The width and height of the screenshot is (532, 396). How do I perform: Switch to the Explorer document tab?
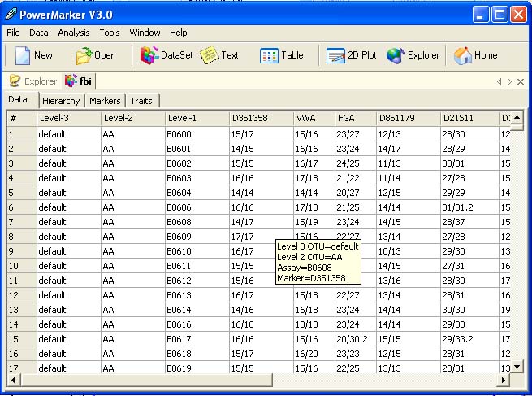[x=33, y=81]
